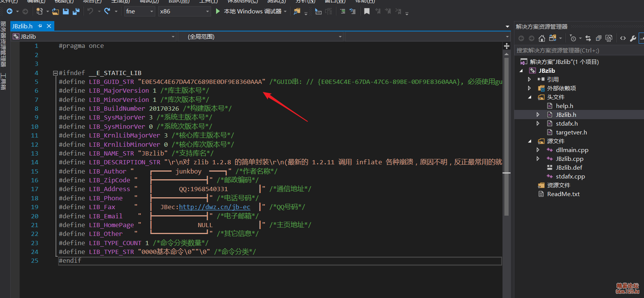Click the editor split window handle

[507, 46]
